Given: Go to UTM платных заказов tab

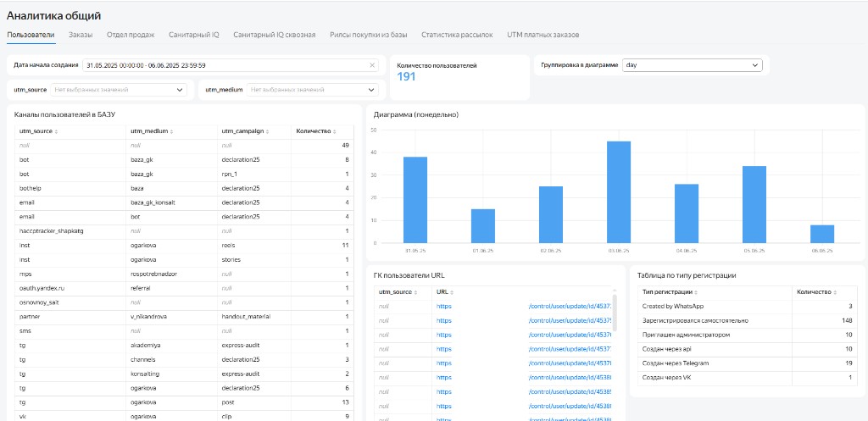Looking at the screenshot, I should point(543,35).
